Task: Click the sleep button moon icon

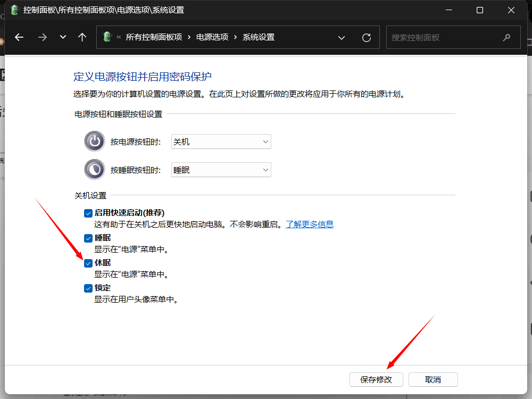Action: (x=95, y=170)
